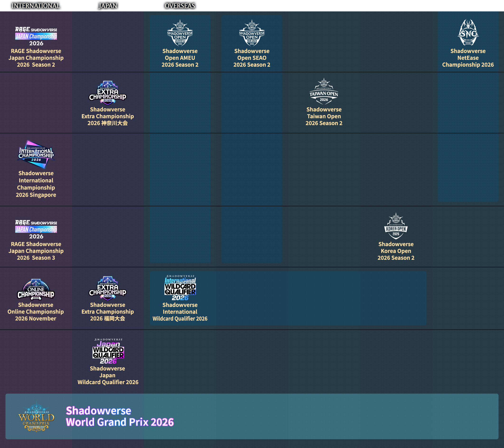This screenshot has height=448, width=504.
Task: Open Shadowverse Korea Open 2026 Season 2 text
Action: click(x=396, y=251)
